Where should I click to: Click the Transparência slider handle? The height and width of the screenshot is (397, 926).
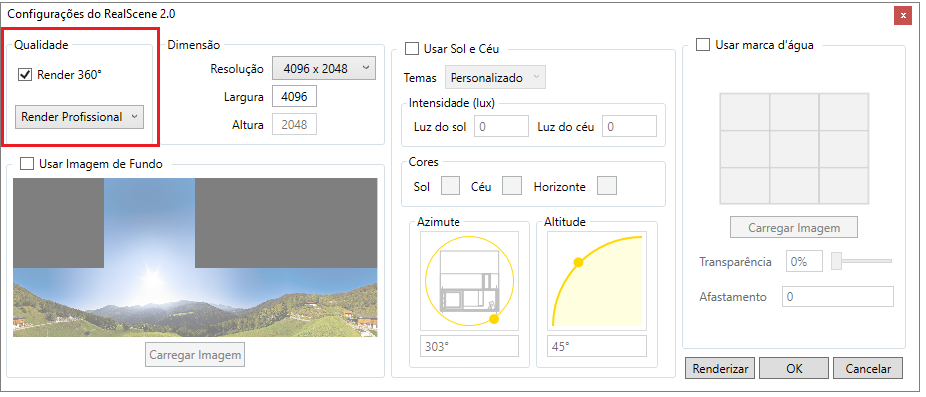[x=836, y=261]
